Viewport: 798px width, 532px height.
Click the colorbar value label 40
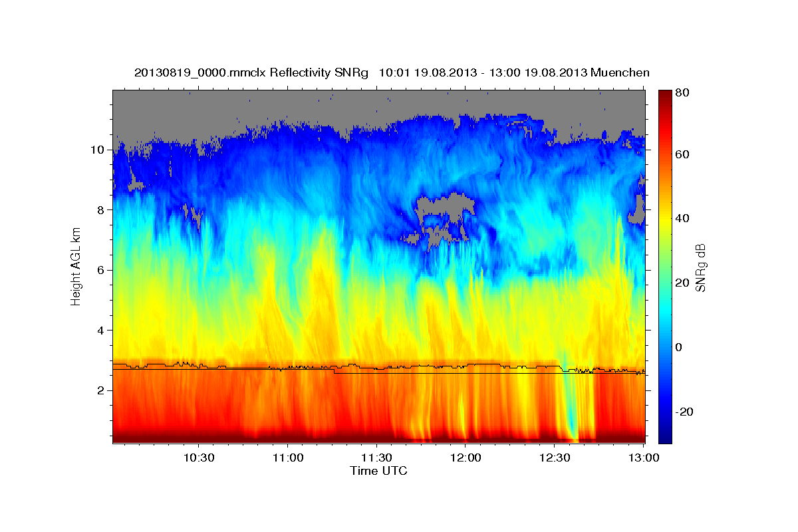684,218
